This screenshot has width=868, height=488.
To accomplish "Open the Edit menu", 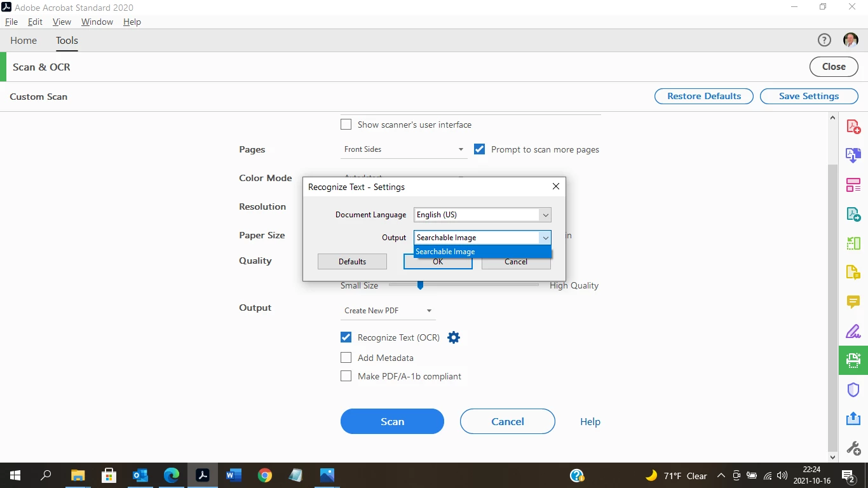I will tap(35, 22).
